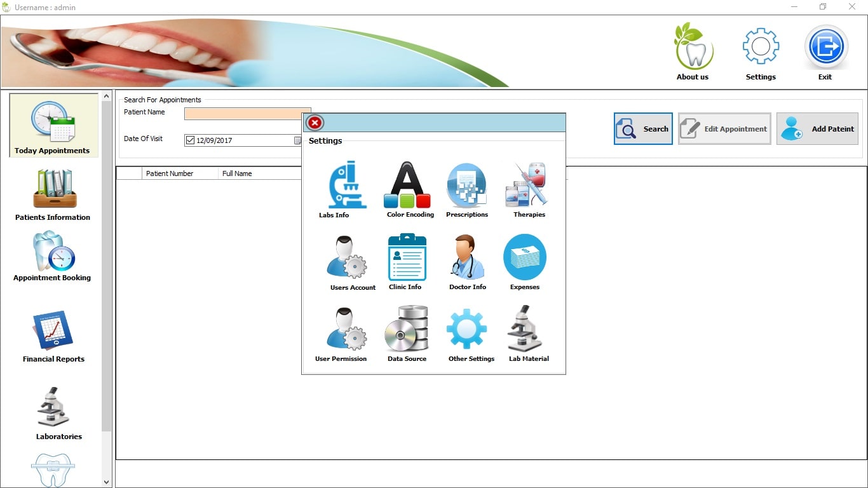
Task: Click the About us tooth icon
Action: coord(693,46)
